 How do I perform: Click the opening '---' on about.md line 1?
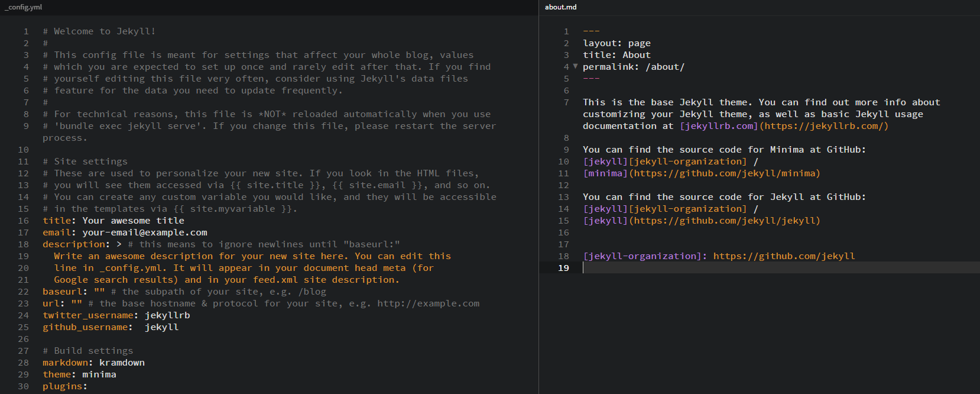[591, 31]
